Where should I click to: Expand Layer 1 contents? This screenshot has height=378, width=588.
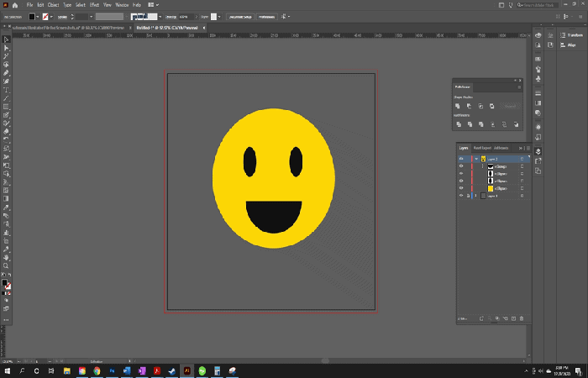(x=476, y=196)
